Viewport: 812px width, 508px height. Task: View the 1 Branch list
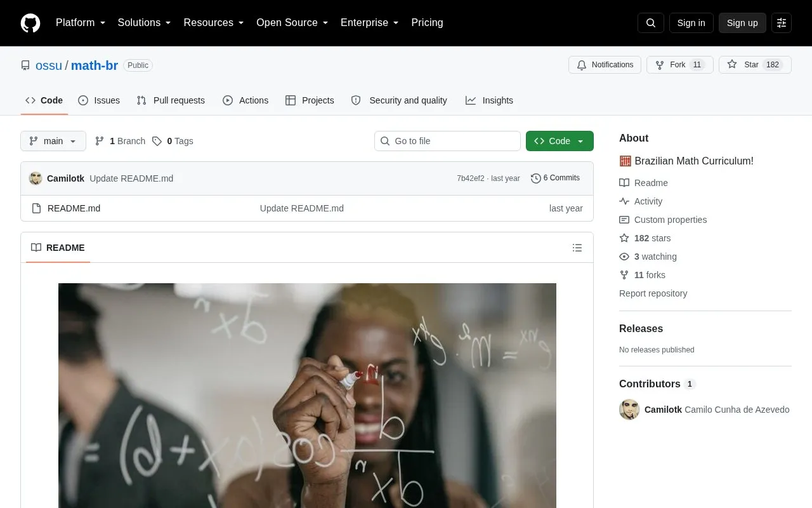tap(120, 141)
